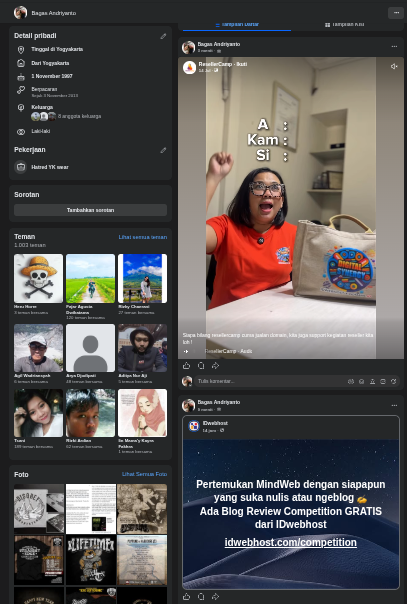The height and width of the screenshot is (604, 407).
Task: Open Lihat Semua Foto link
Action: pyautogui.click(x=144, y=474)
